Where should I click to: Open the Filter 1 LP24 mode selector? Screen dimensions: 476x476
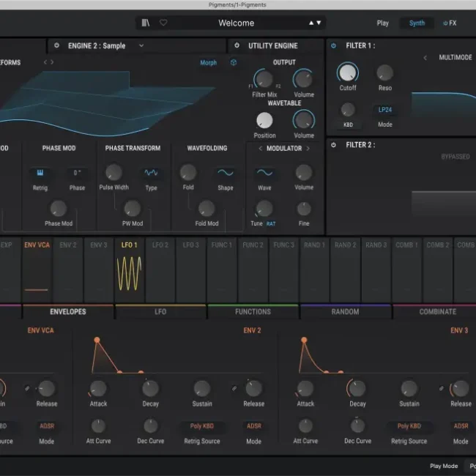pyautogui.click(x=384, y=110)
